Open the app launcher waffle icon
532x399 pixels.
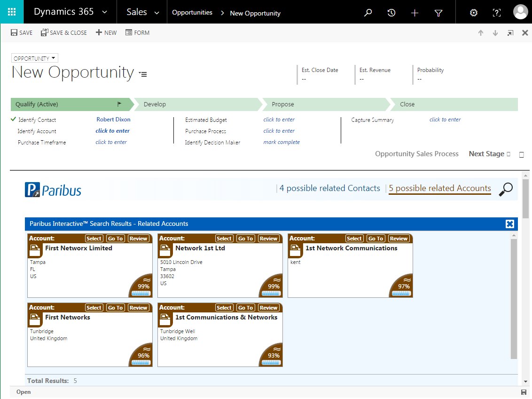tap(12, 12)
